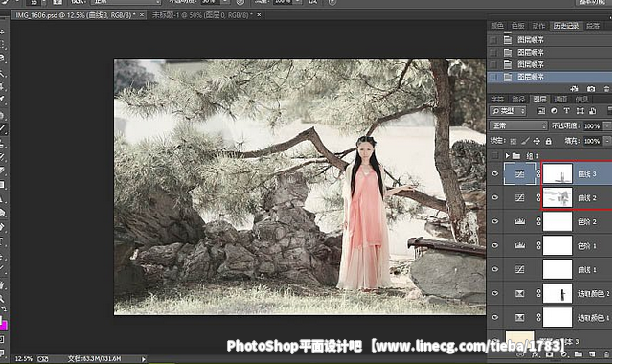This screenshot has height=364, width=618.
Task: Select 选取颜色 2 layer mask thumbnail
Action: click(558, 293)
